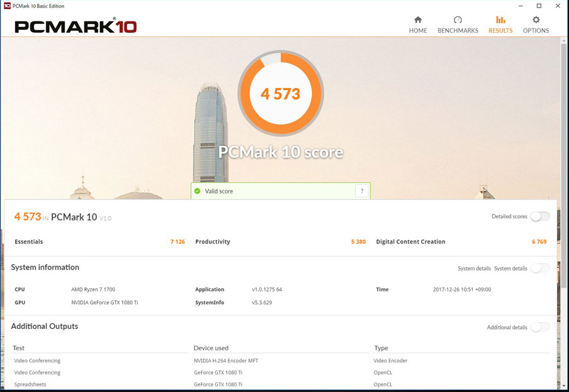This screenshot has width=569, height=392.
Task: Click the Digital Content Creation score 6 769
Action: pos(539,242)
